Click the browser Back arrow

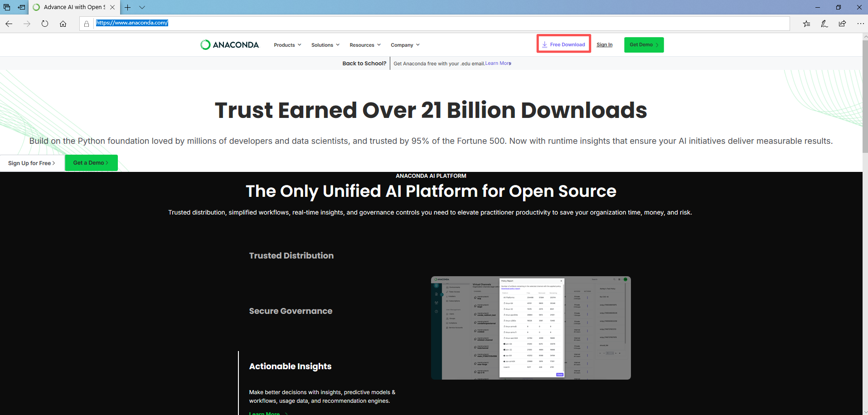click(x=9, y=24)
